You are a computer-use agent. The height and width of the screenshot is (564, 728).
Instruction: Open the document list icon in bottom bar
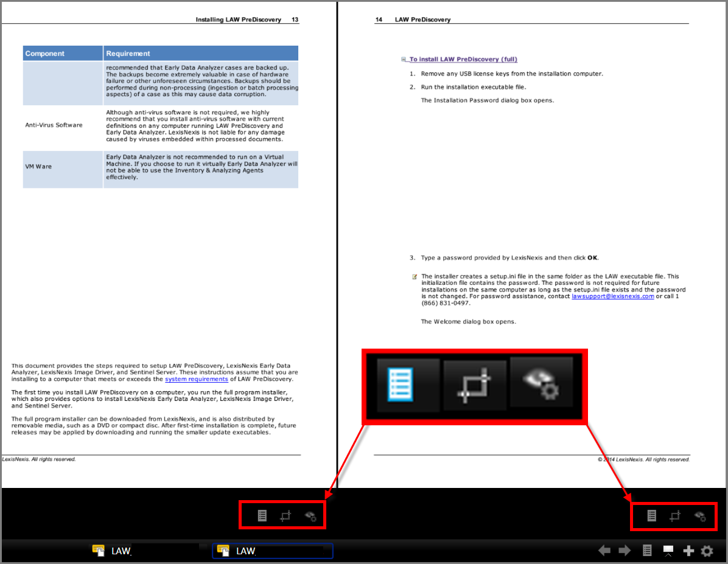pos(647,551)
